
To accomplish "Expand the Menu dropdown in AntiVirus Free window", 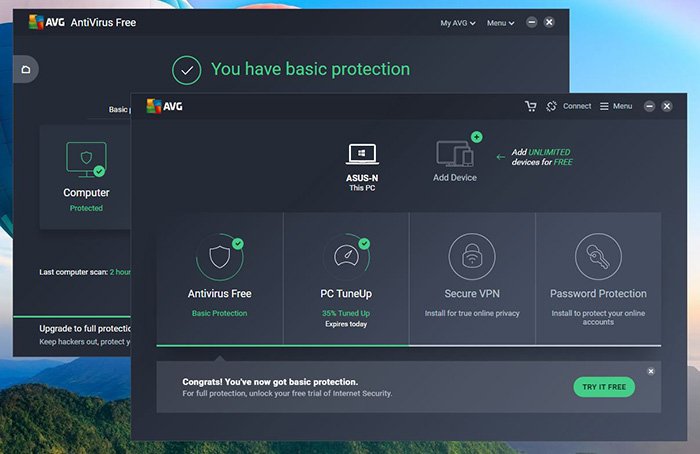I will coord(500,23).
